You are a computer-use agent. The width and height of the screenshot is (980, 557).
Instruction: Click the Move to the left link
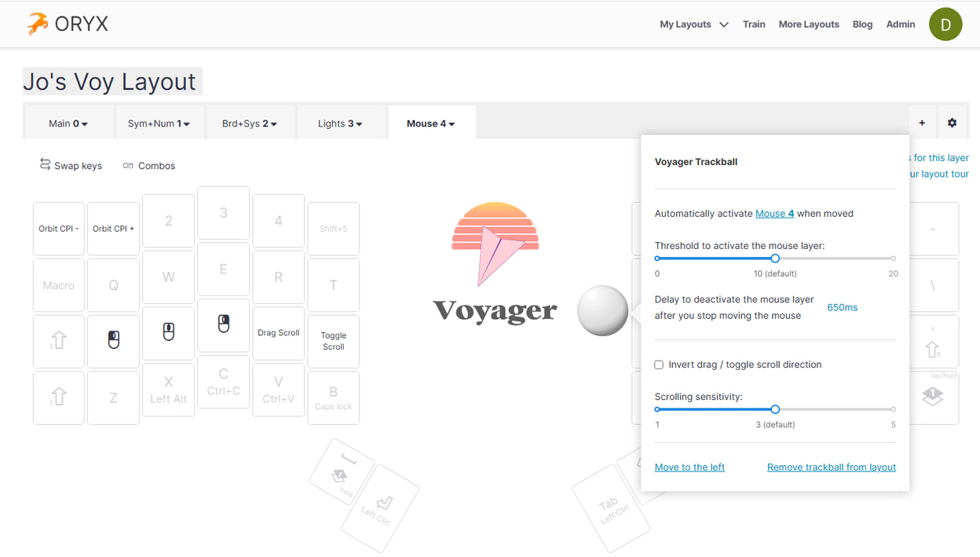click(689, 467)
